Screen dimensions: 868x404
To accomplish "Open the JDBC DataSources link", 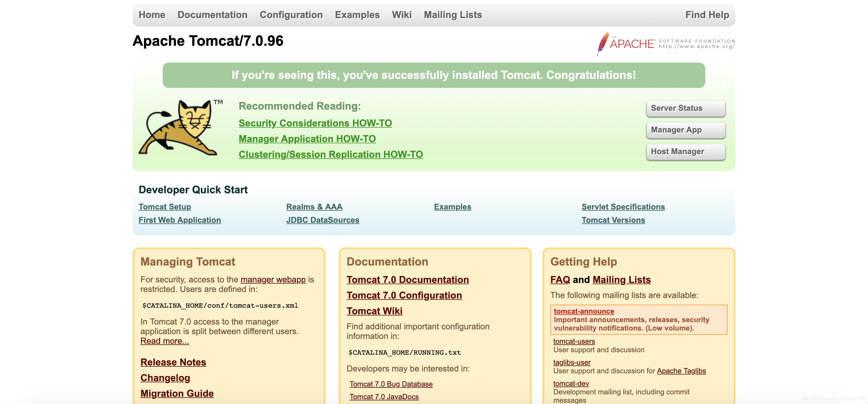I will (x=323, y=220).
